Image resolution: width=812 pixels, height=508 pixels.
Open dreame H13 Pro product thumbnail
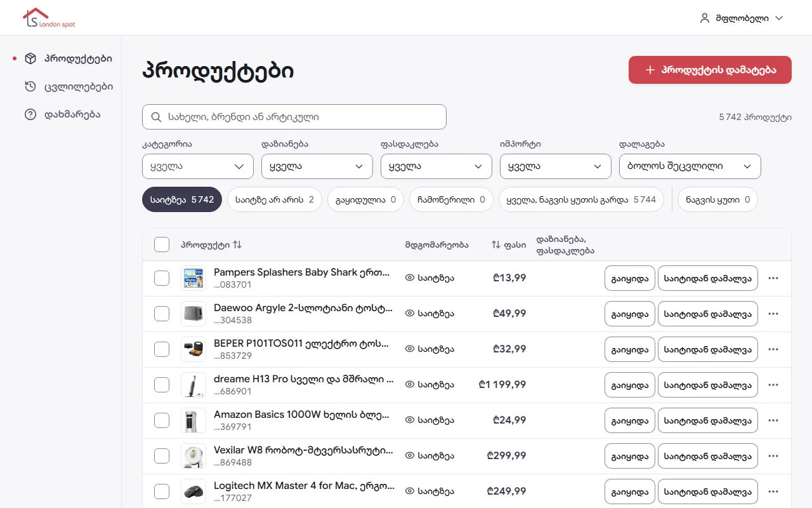(x=193, y=385)
